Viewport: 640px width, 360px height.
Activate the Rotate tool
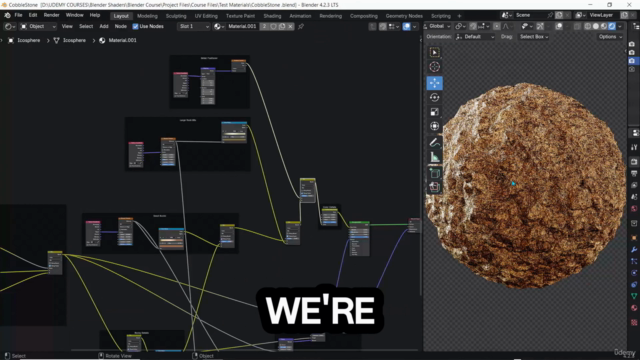tap(434, 98)
